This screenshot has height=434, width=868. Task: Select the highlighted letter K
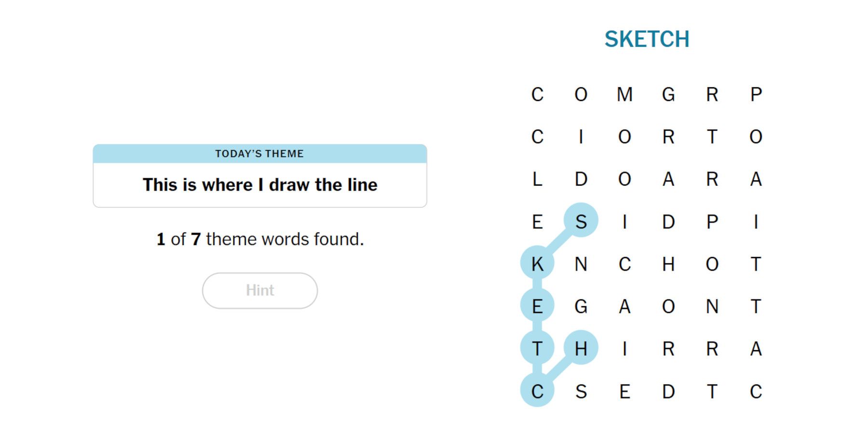point(537,263)
